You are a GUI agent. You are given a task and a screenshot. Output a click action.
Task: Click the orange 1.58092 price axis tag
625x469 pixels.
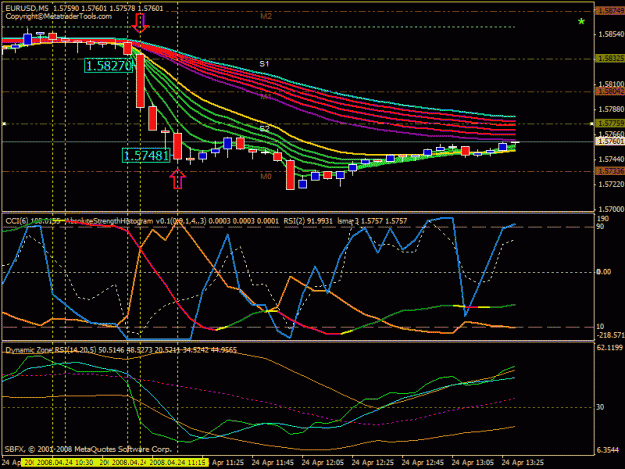click(x=610, y=92)
